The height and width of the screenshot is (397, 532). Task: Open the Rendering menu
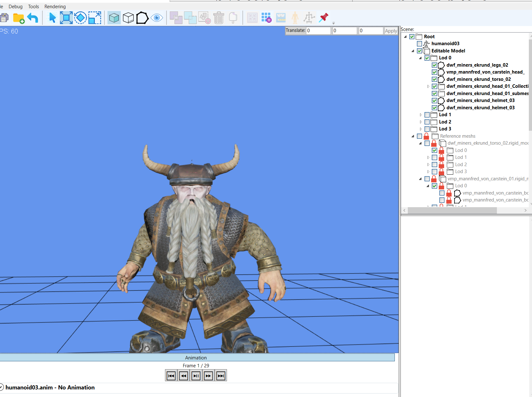pos(55,6)
